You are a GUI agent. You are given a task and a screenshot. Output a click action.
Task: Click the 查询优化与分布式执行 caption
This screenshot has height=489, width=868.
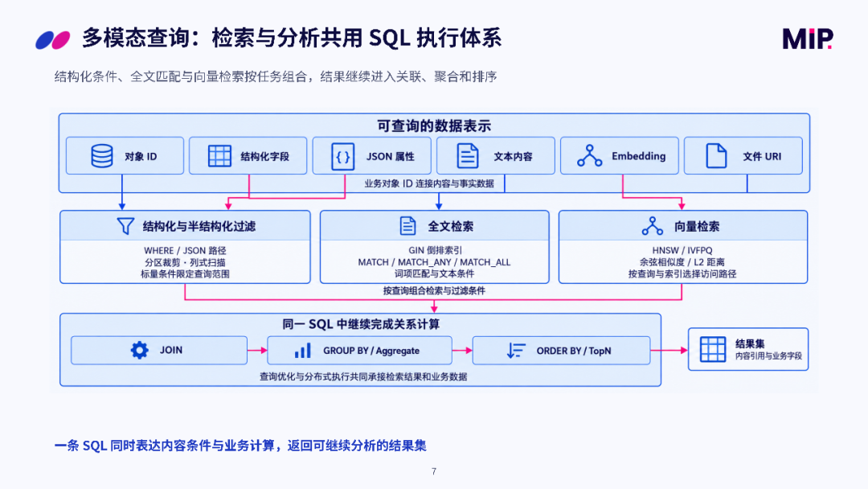363,376
